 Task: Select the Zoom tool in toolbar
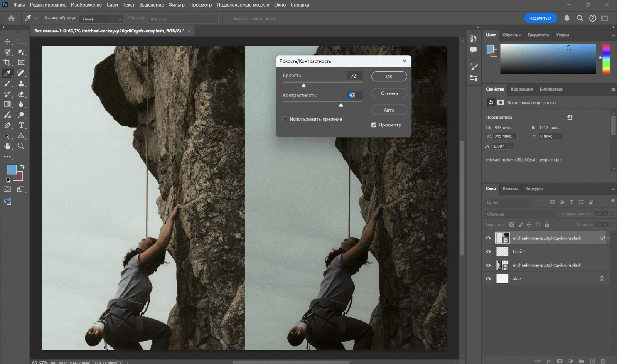[21, 146]
